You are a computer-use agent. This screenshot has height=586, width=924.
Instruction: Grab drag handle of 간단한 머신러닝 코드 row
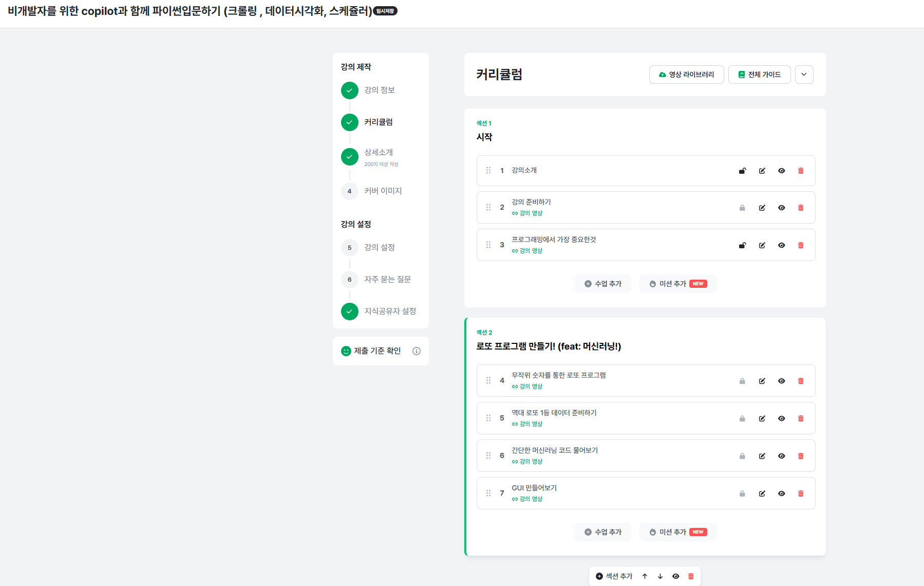488,455
